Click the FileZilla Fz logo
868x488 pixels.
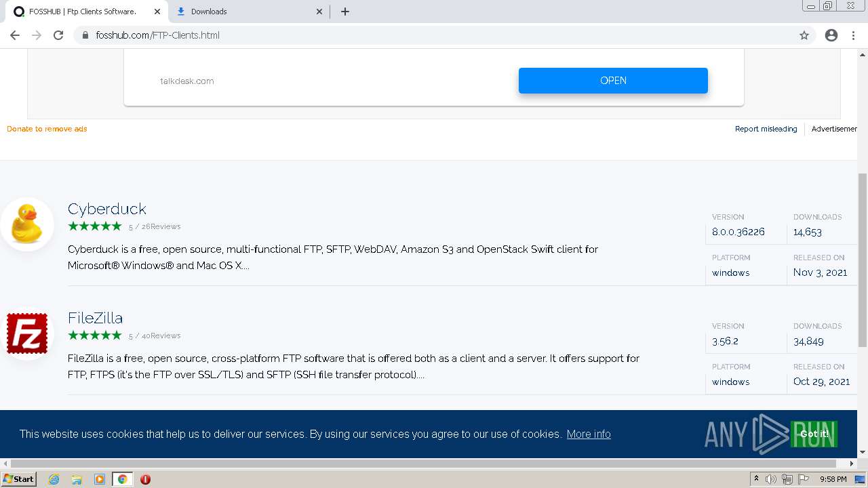click(27, 333)
